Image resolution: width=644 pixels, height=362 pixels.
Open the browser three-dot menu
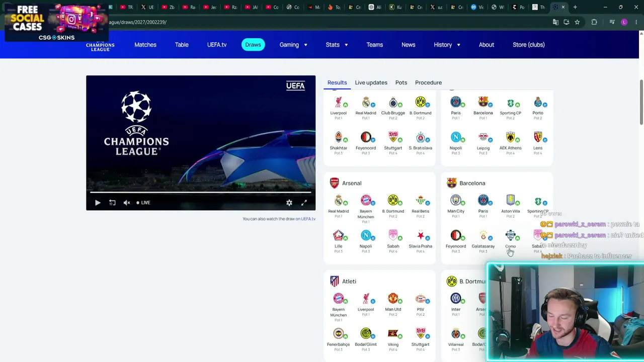coord(636,22)
